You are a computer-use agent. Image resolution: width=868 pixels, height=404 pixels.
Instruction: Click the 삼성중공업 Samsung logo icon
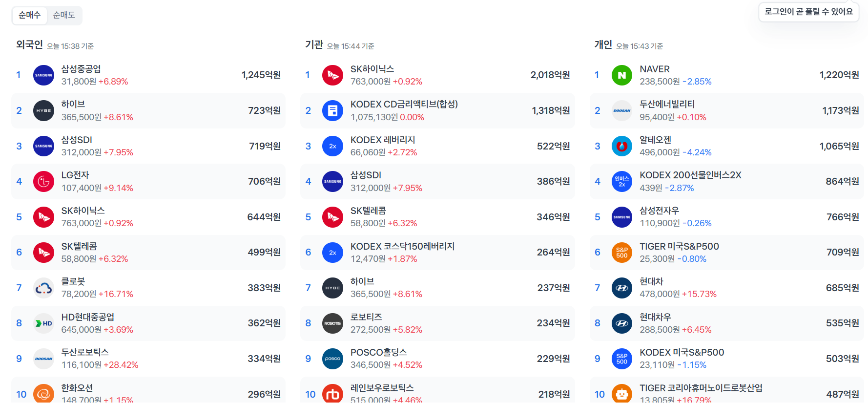(43, 75)
